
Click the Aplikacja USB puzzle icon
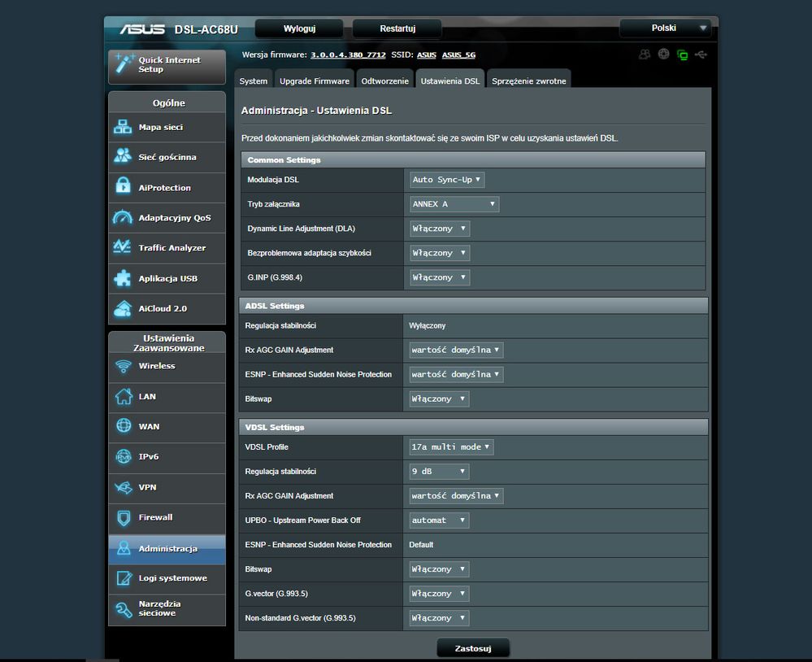tap(123, 278)
